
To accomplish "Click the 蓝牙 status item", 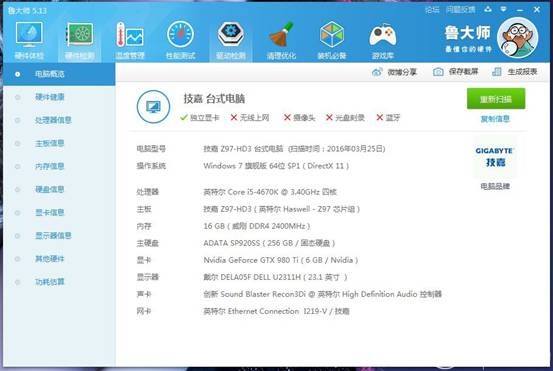I will pyautogui.click(x=388, y=118).
